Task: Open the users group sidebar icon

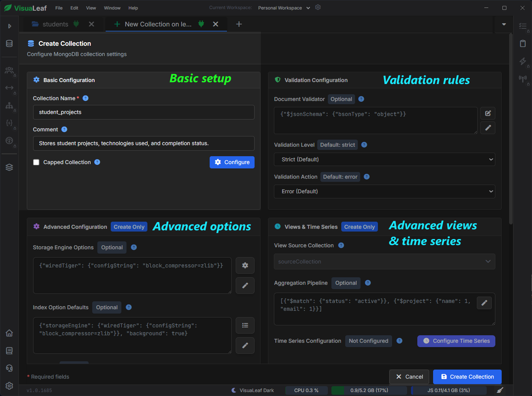Action: tap(9, 71)
